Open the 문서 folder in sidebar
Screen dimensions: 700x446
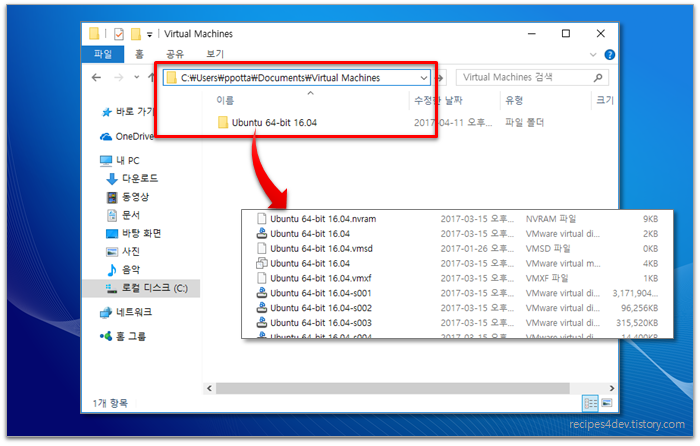pyautogui.click(x=123, y=215)
